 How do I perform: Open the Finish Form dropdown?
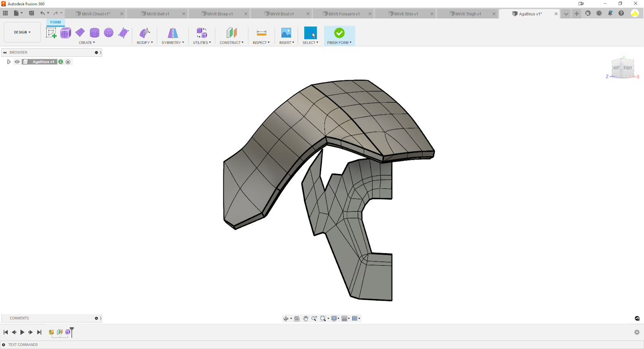(x=339, y=43)
